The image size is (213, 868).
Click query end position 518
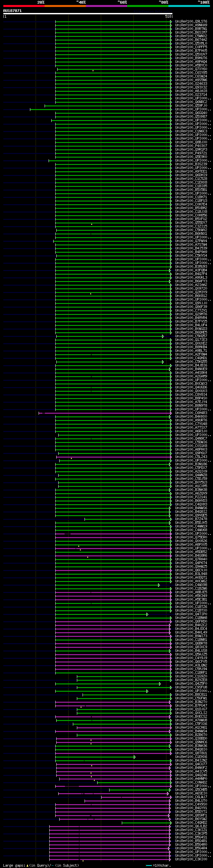(168, 16)
